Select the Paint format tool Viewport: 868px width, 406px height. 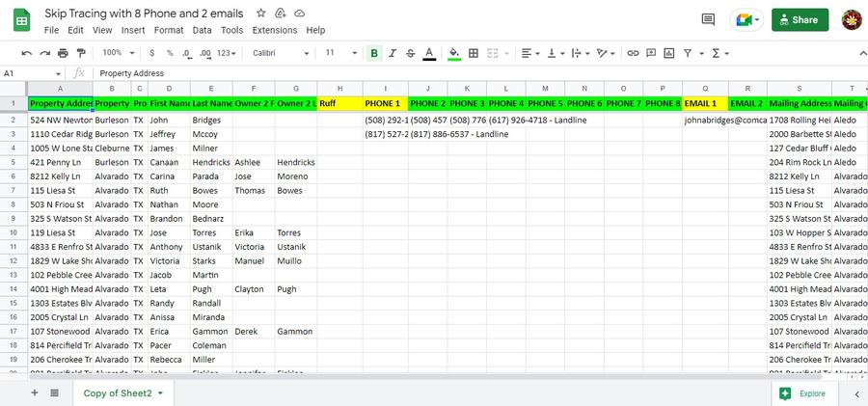click(81, 53)
